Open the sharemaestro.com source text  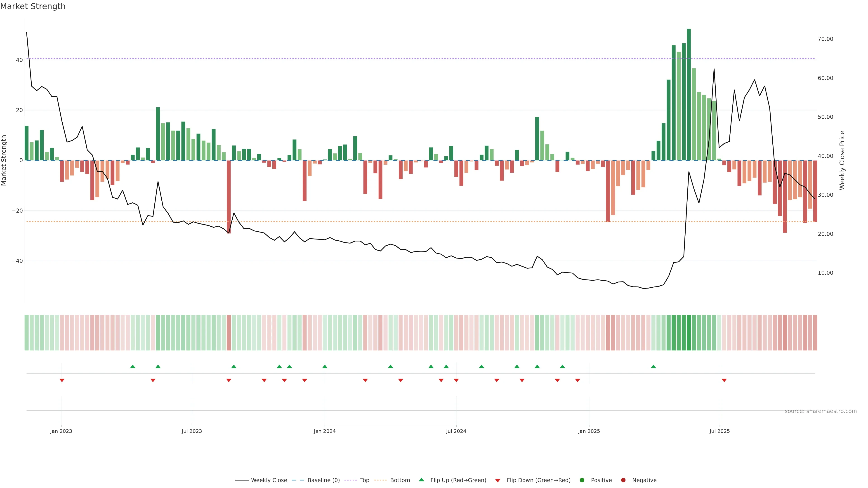[821, 411]
